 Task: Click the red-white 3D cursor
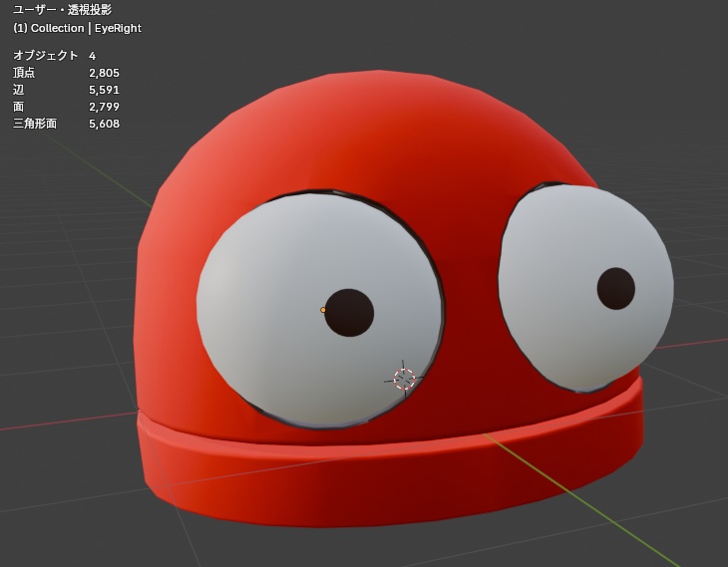404,379
